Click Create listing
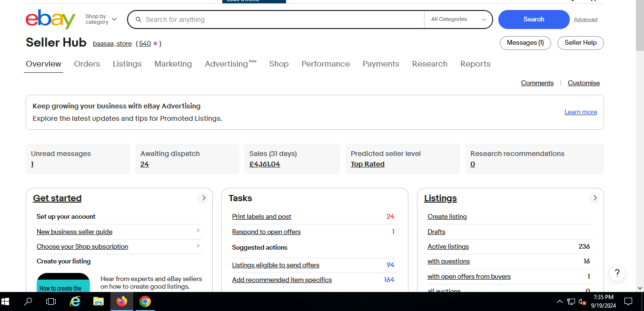Image resolution: width=644 pixels, height=311 pixels. click(447, 217)
